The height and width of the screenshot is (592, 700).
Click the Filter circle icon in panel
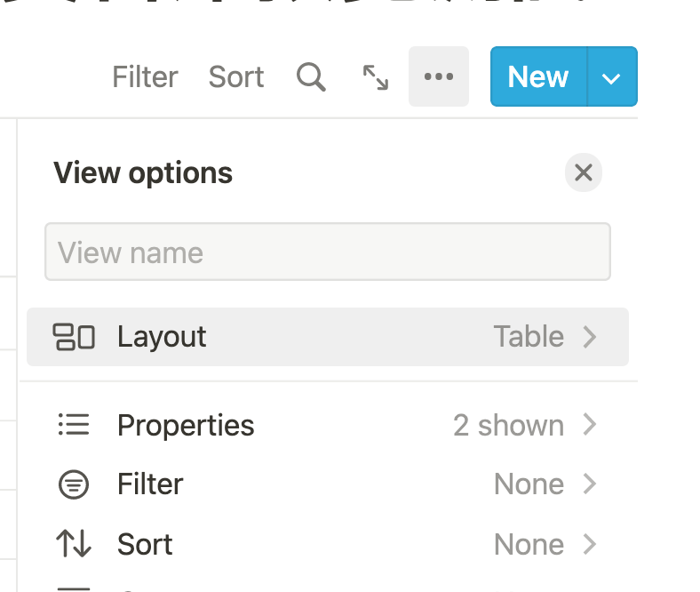tap(74, 484)
